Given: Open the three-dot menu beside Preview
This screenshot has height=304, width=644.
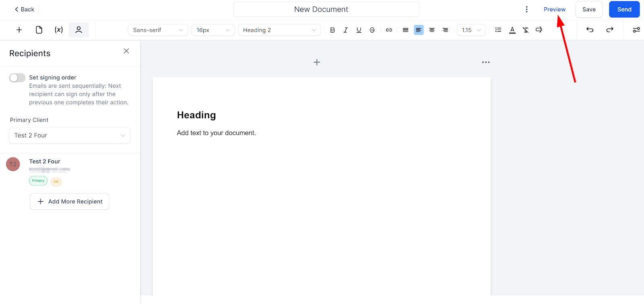Looking at the screenshot, I should [x=526, y=9].
